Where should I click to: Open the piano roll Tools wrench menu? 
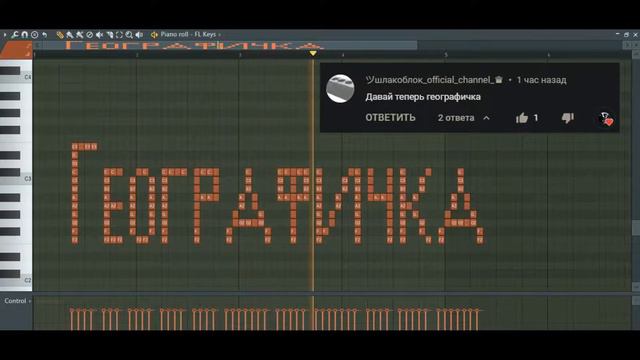pyautogui.click(x=15, y=35)
